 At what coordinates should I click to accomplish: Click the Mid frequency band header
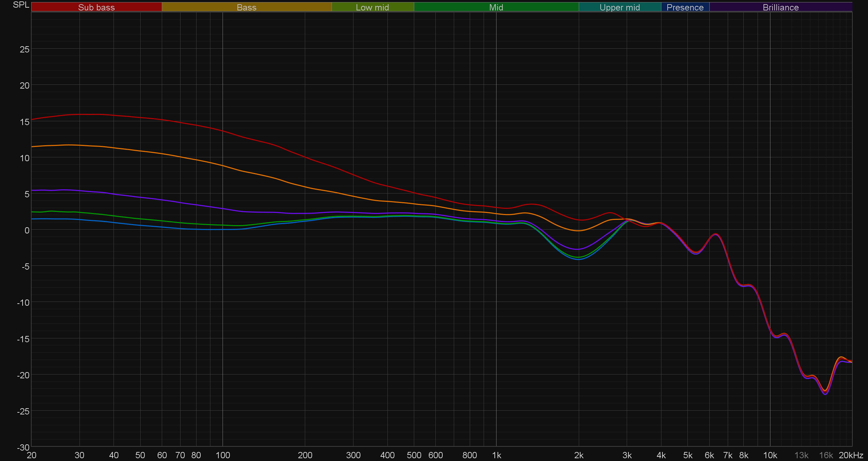click(496, 7)
